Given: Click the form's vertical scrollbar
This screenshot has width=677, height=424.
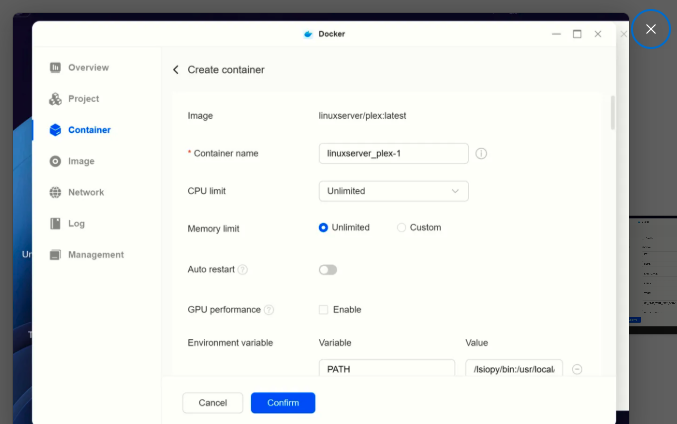Looking at the screenshot, I should (x=612, y=113).
